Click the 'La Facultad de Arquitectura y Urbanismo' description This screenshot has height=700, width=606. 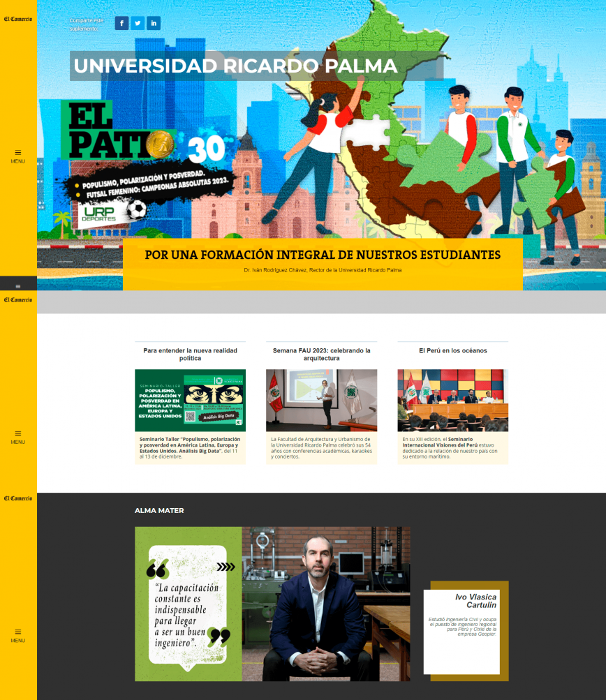(x=322, y=448)
